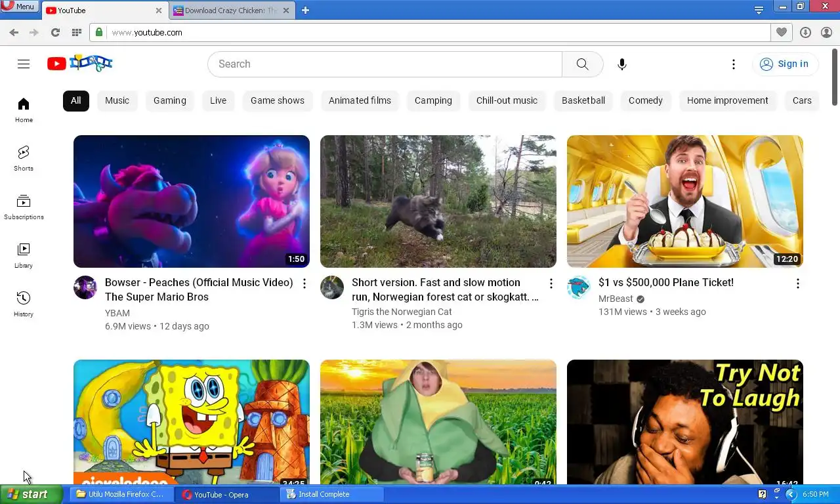Select the YouTube browser tab
Image resolution: width=840 pixels, height=504 pixels.
[104, 10]
